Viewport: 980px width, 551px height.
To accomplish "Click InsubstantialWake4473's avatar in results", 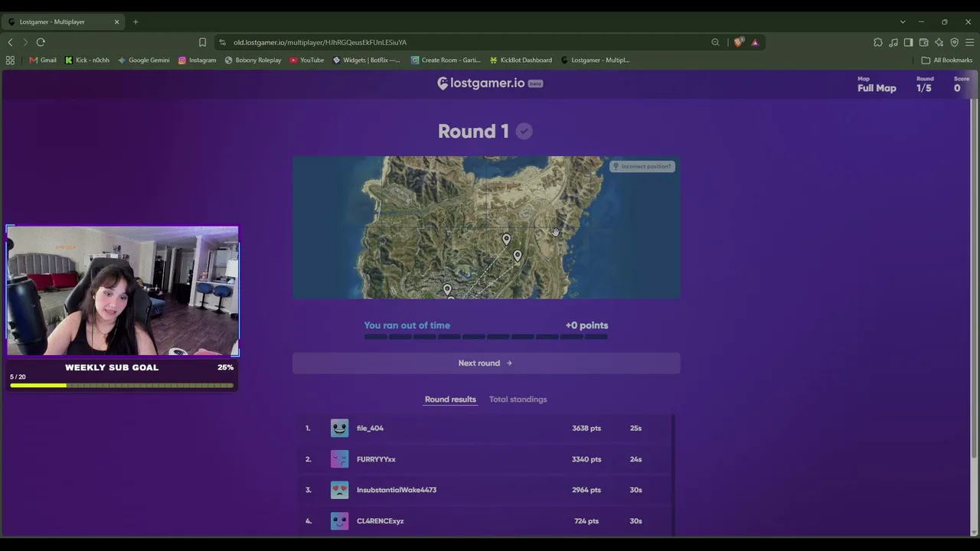I will click(339, 490).
